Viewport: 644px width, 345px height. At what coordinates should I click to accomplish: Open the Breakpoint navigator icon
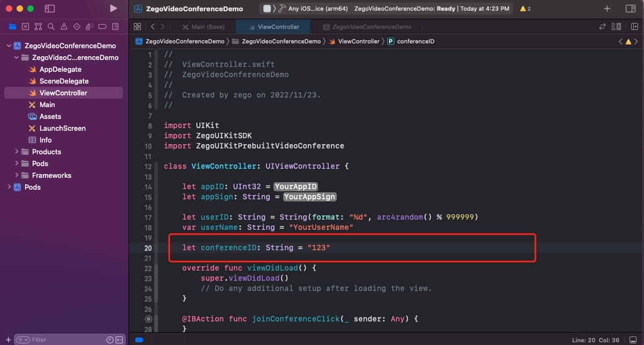[102, 26]
